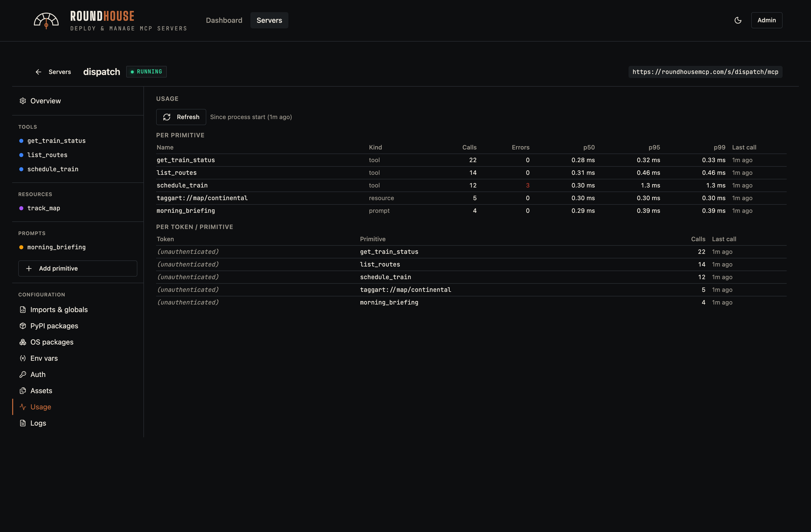Open the Usage page
This screenshot has width=811, height=532.
41,407
